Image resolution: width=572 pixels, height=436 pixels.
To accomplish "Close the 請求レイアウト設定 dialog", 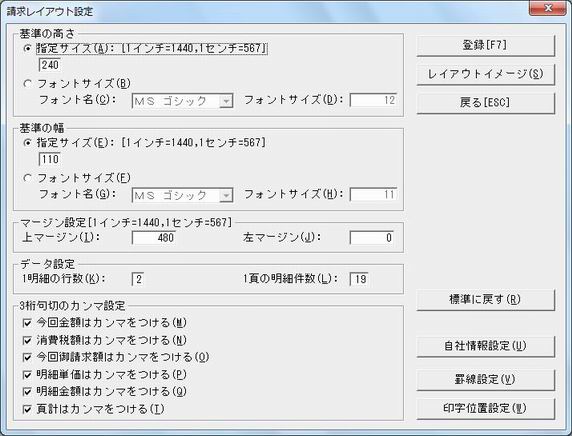I will coord(548,8).
